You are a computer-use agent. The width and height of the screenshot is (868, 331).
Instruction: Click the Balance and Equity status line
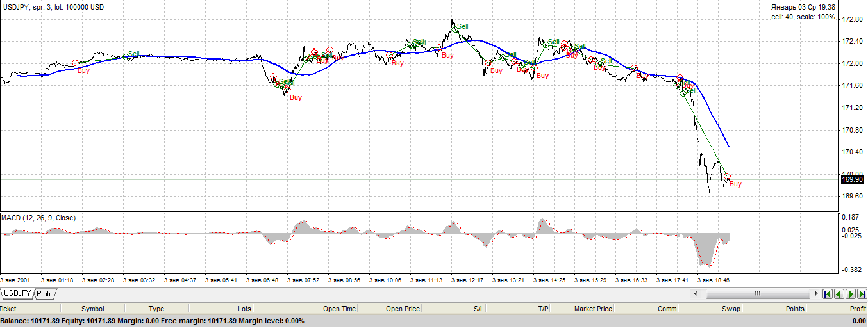(153, 321)
